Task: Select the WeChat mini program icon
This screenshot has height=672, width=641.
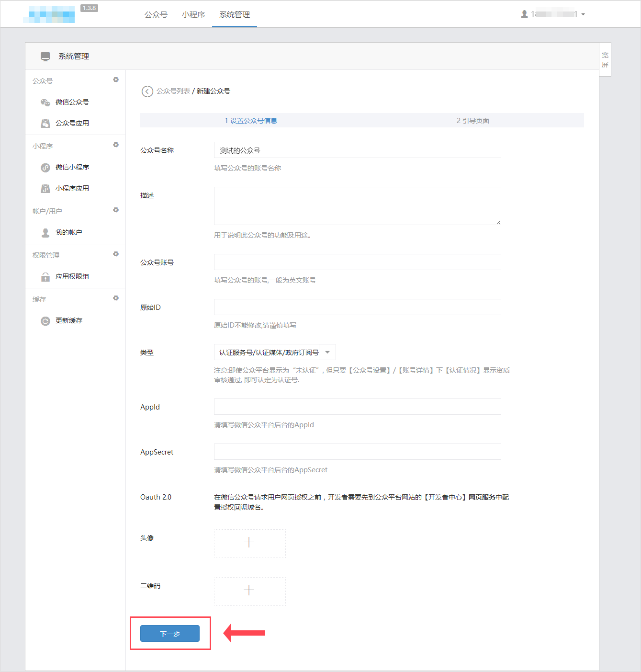Action: [x=45, y=168]
